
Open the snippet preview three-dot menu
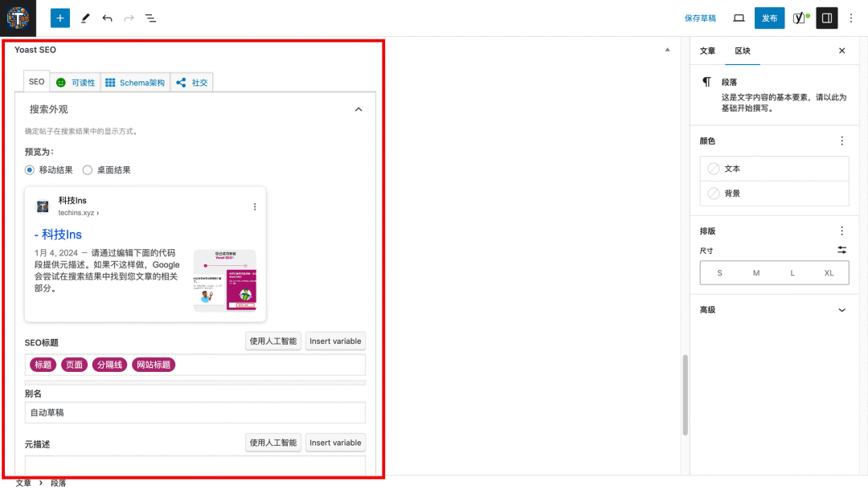pos(255,206)
